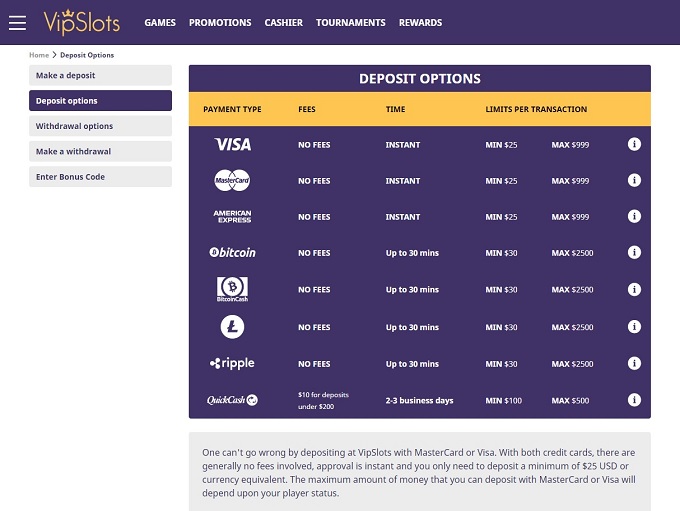
Task: Go to Promotions in top navigation
Action: [220, 22]
